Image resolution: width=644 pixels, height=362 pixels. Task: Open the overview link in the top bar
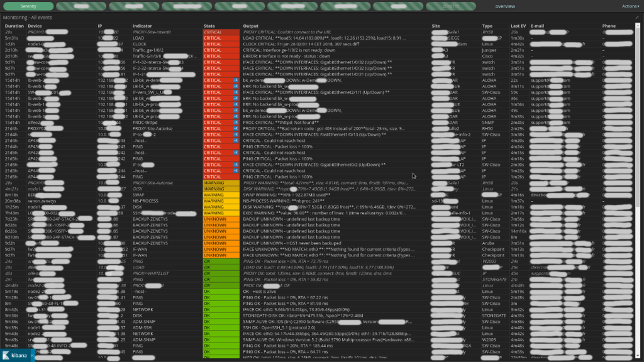click(x=504, y=6)
